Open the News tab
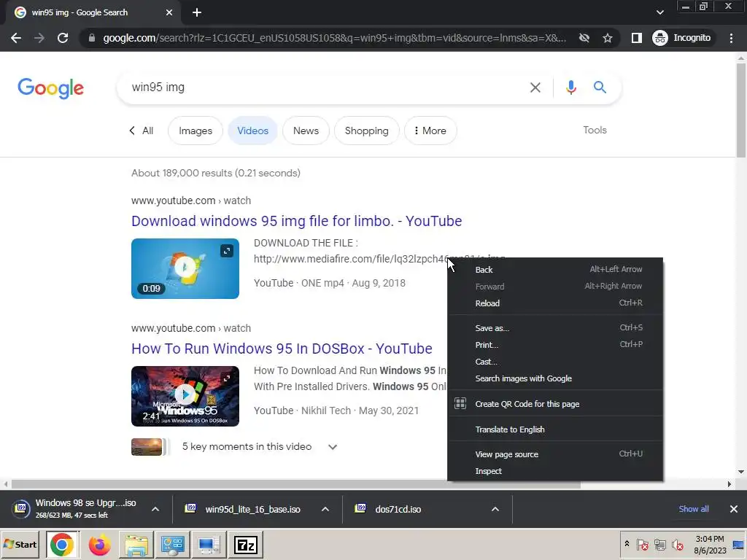Viewport: 747px width, 560px height. (x=306, y=131)
